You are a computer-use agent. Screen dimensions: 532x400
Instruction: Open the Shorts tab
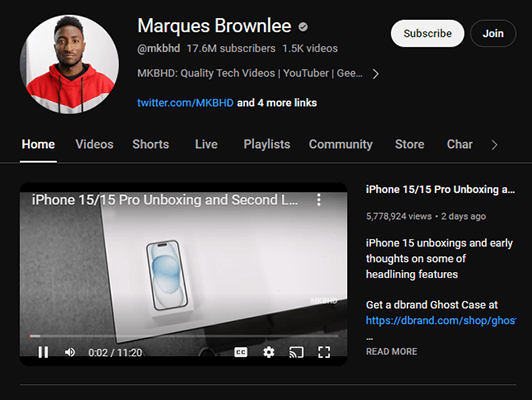pos(151,144)
